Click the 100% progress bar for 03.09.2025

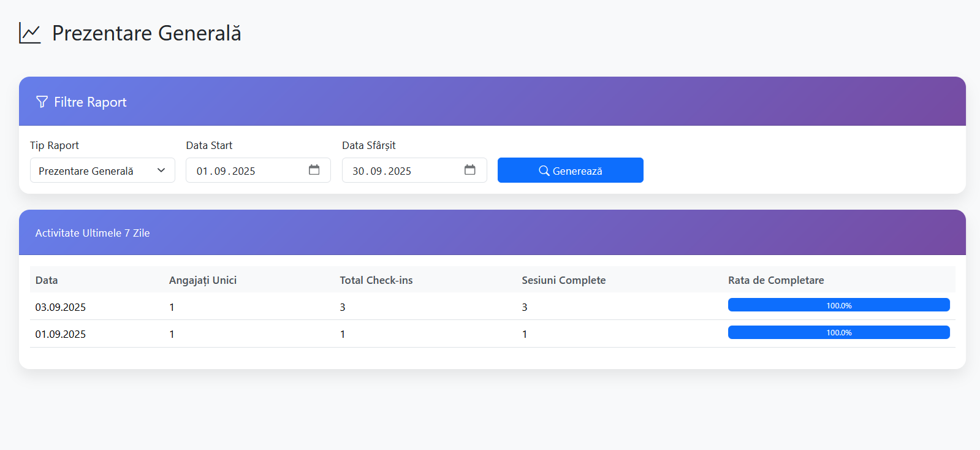point(838,305)
